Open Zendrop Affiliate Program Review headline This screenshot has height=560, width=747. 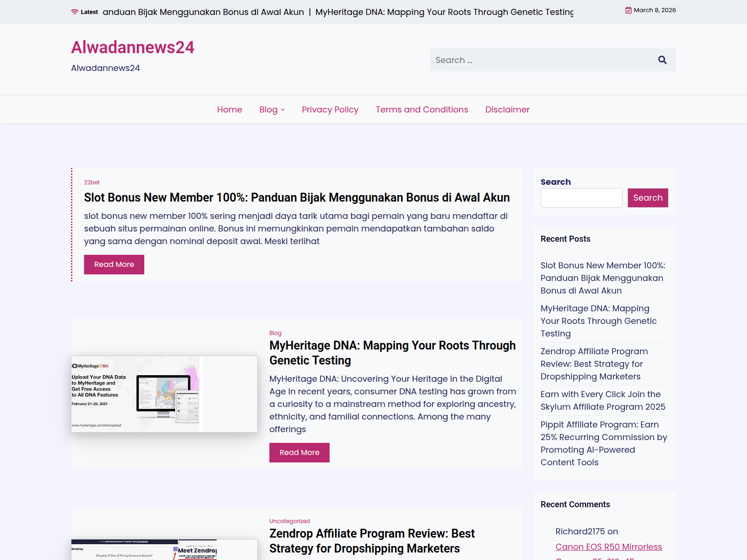(372, 541)
